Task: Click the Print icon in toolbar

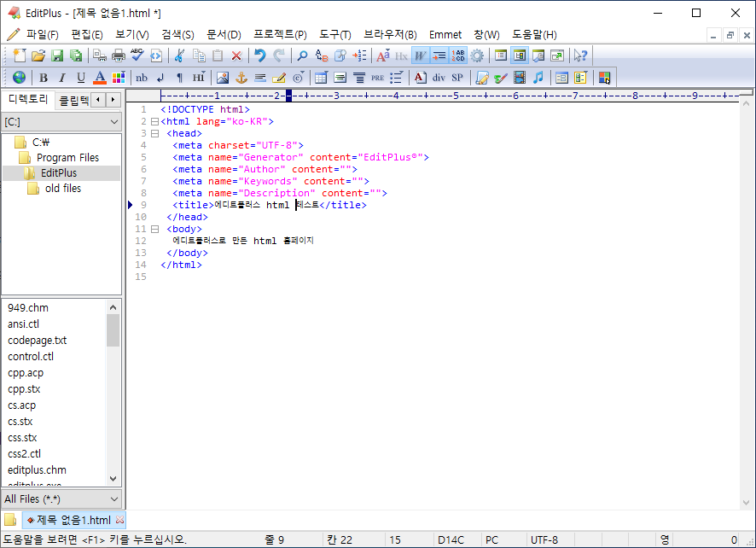Action: [119, 55]
